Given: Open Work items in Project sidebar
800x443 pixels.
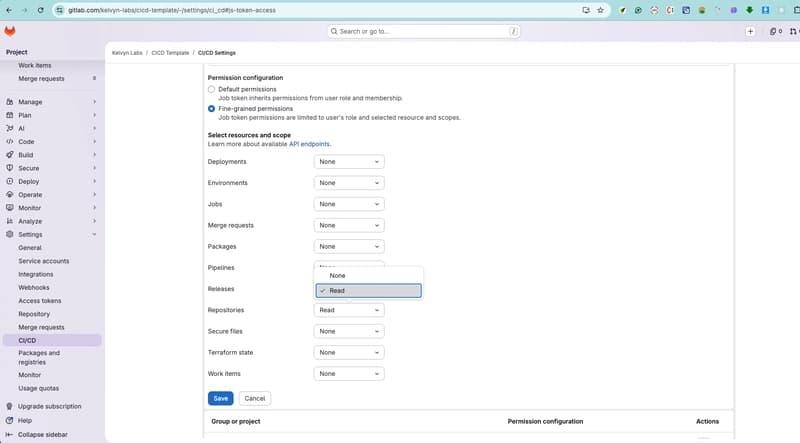Looking at the screenshot, I should point(35,65).
